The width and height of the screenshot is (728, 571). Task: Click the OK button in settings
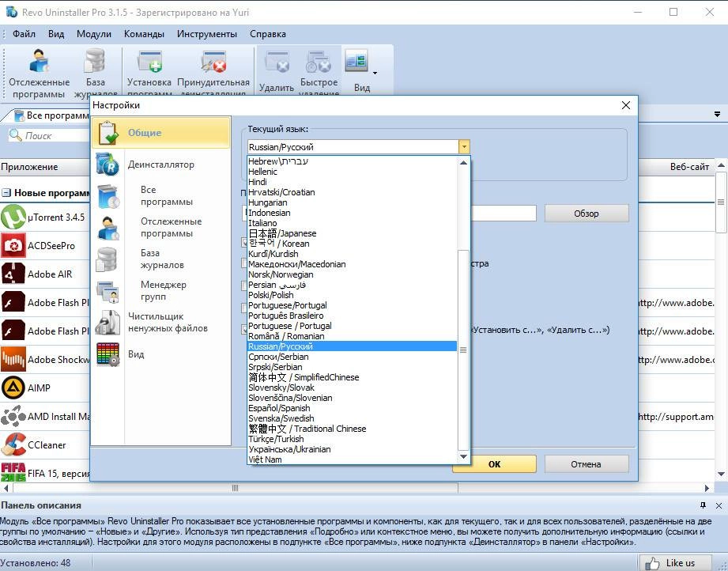(x=494, y=463)
